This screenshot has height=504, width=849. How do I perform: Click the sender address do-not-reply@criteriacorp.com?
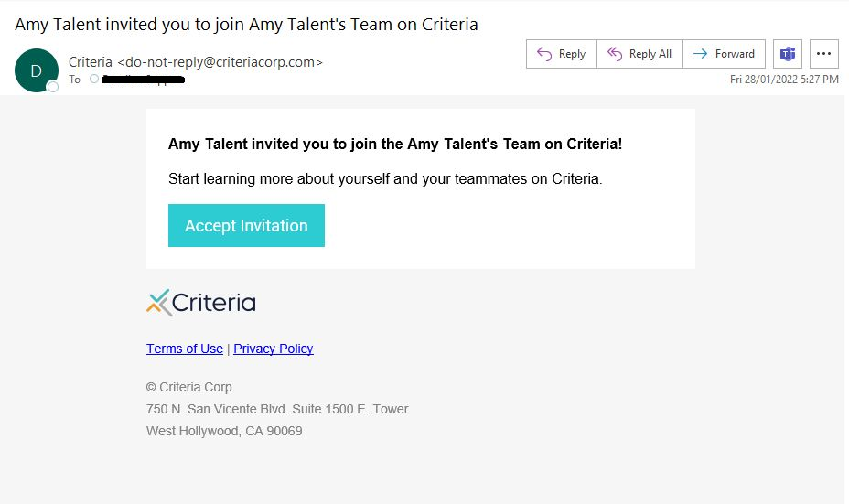pos(220,62)
